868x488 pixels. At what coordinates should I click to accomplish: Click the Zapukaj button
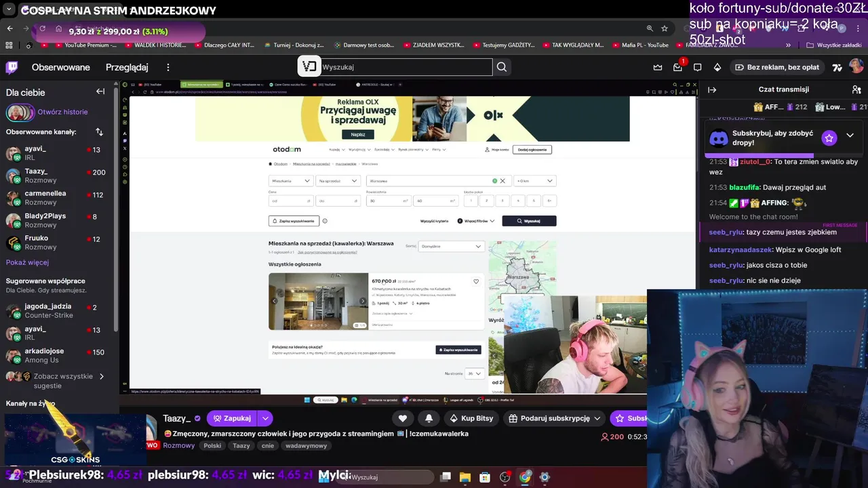[232, 418]
